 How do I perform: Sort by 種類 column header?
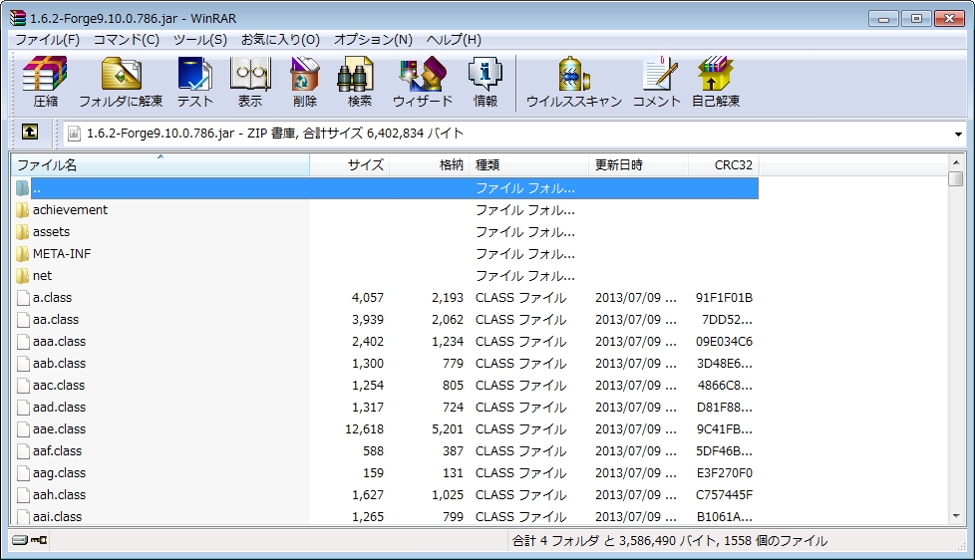click(528, 164)
